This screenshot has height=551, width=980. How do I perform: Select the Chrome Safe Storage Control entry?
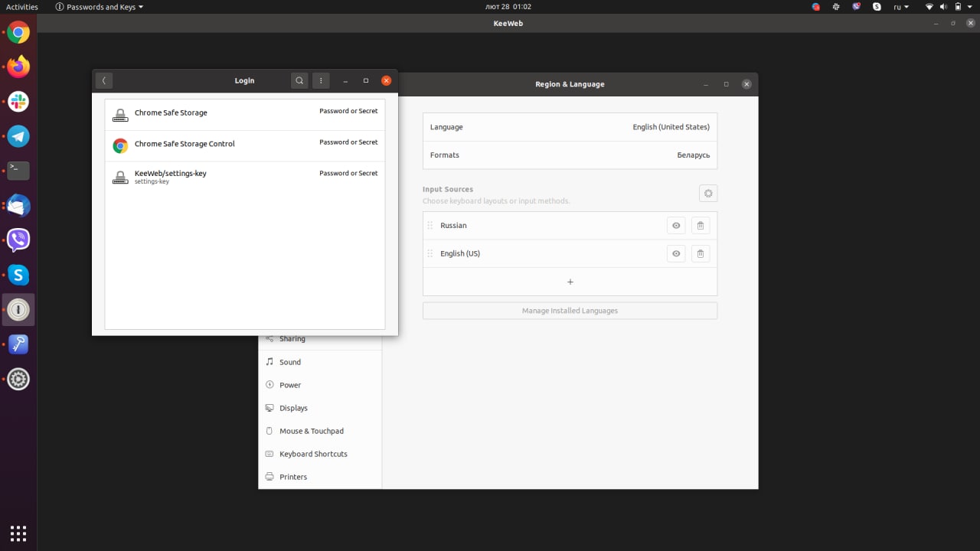pyautogui.click(x=245, y=145)
